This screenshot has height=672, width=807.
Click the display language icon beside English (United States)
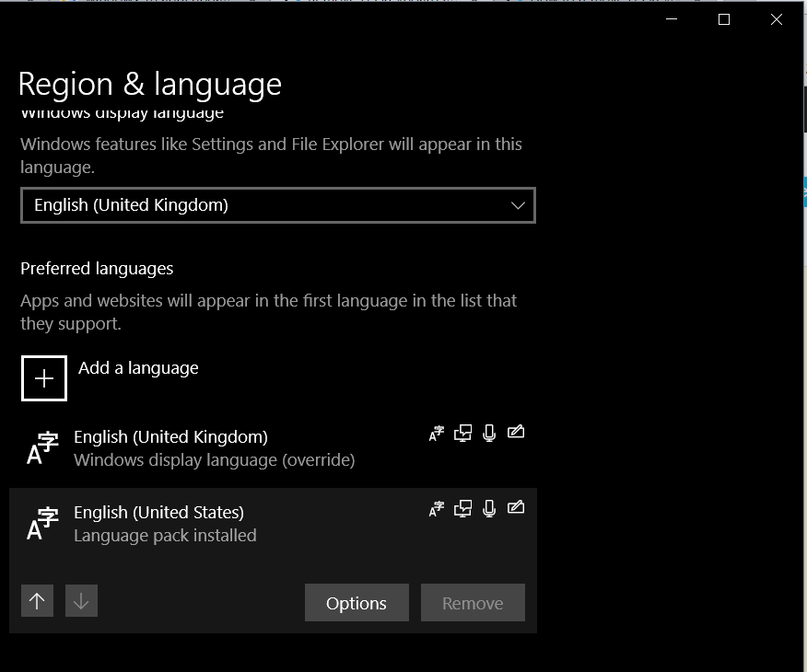click(x=462, y=507)
